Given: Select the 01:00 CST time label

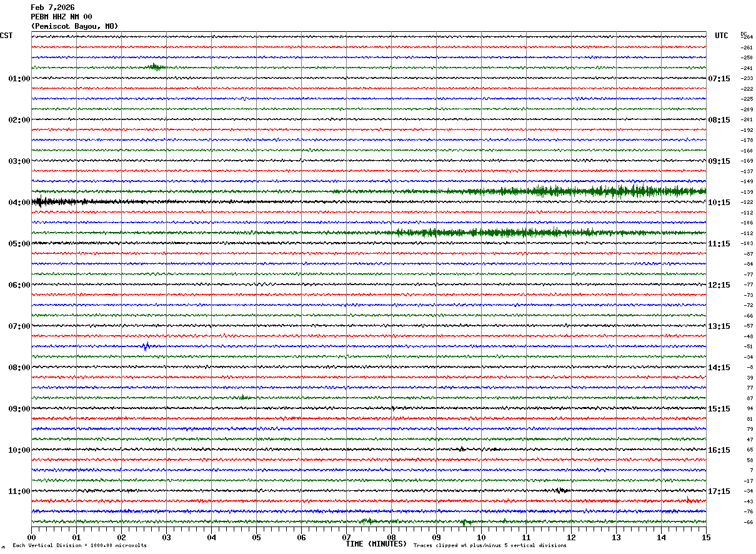Looking at the screenshot, I should tap(19, 79).
